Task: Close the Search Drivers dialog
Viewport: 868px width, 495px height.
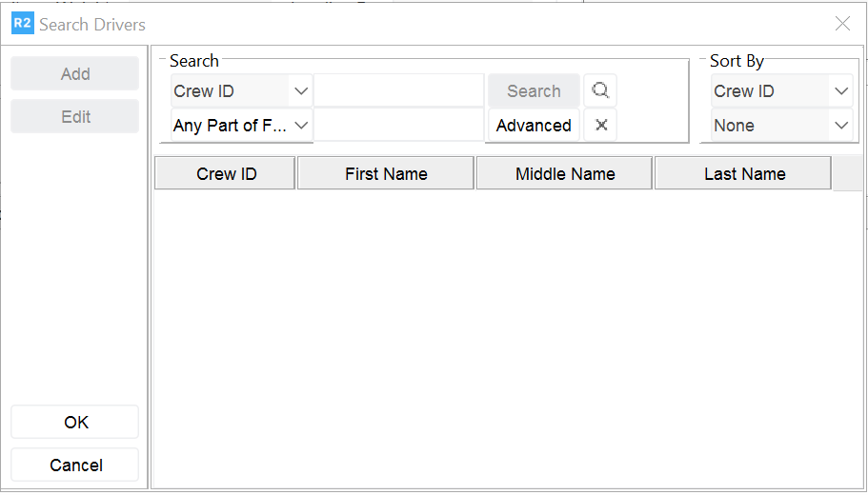Action: point(842,24)
